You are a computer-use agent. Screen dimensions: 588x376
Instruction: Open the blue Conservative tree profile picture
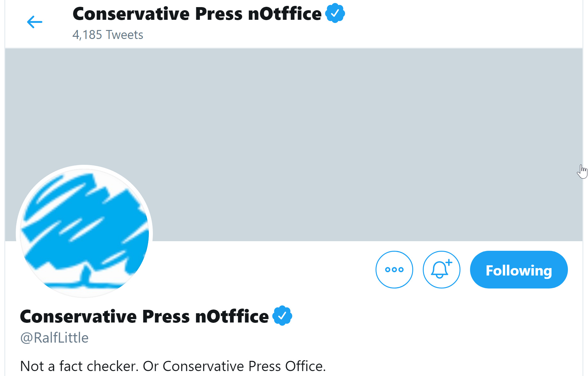pyautogui.click(x=84, y=233)
